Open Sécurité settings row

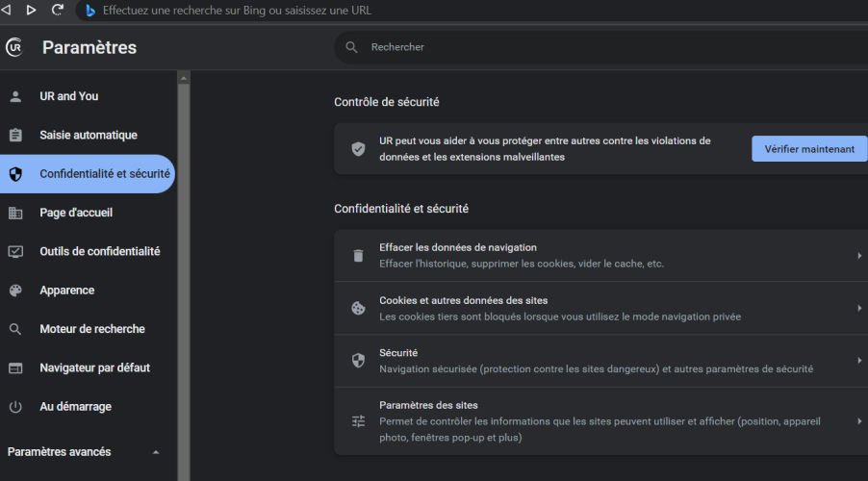click(601, 361)
